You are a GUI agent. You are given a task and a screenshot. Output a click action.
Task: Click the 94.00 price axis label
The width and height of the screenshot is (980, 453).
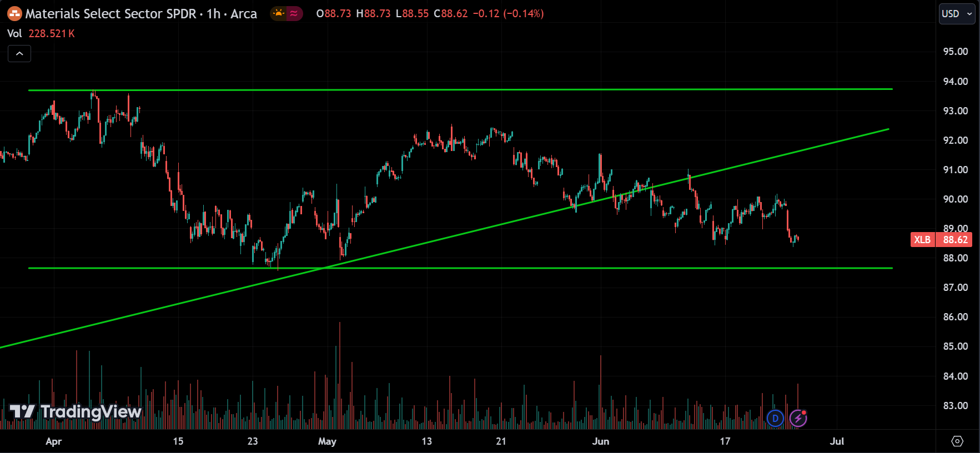click(x=955, y=81)
